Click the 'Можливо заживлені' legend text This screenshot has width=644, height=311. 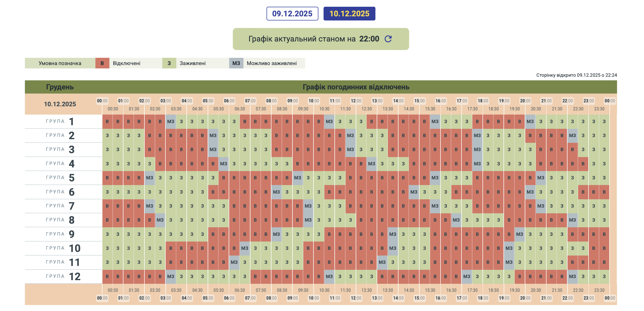271,63
